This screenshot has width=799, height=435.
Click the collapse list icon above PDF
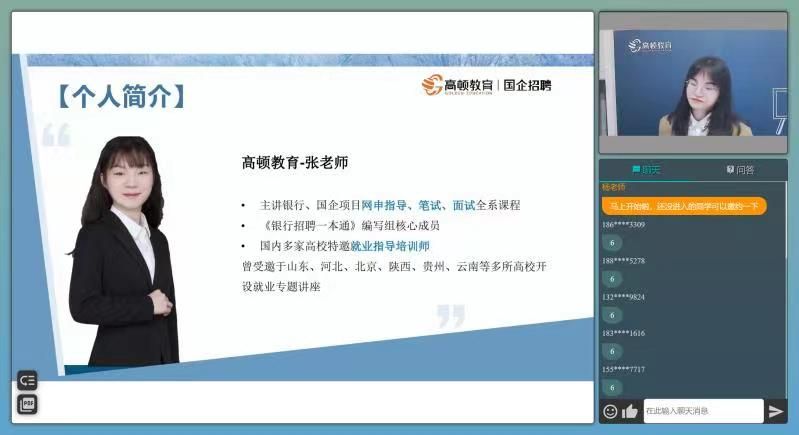point(27,380)
